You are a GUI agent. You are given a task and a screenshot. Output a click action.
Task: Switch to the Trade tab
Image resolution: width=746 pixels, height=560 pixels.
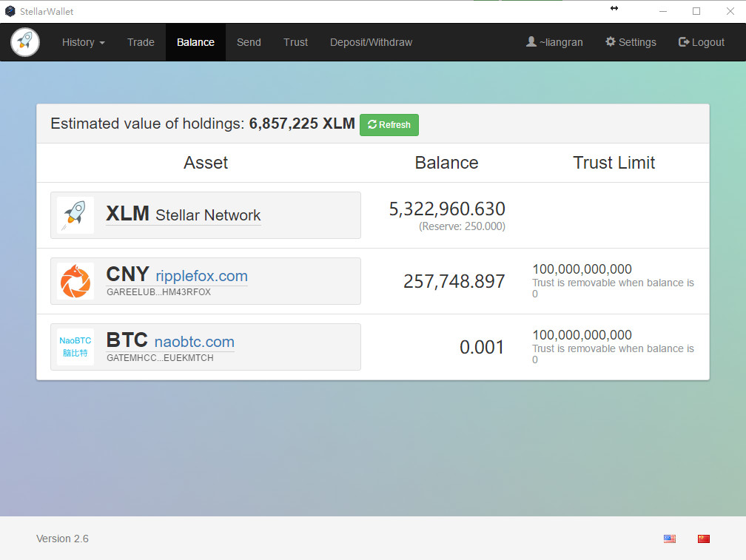click(x=141, y=42)
